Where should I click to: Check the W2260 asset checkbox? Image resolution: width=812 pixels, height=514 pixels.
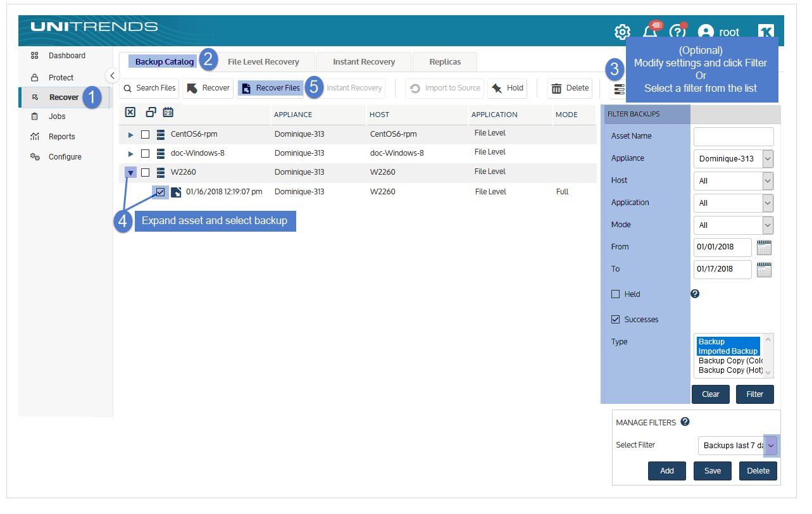pyautogui.click(x=146, y=173)
